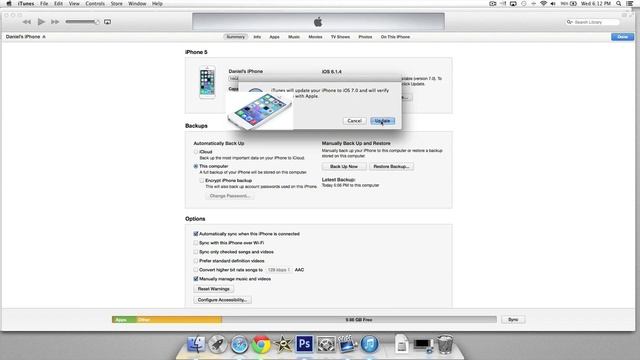Open Finder from the Dock
Image resolution: width=640 pixels, height=360 pixels.
(x=196, y=344)
